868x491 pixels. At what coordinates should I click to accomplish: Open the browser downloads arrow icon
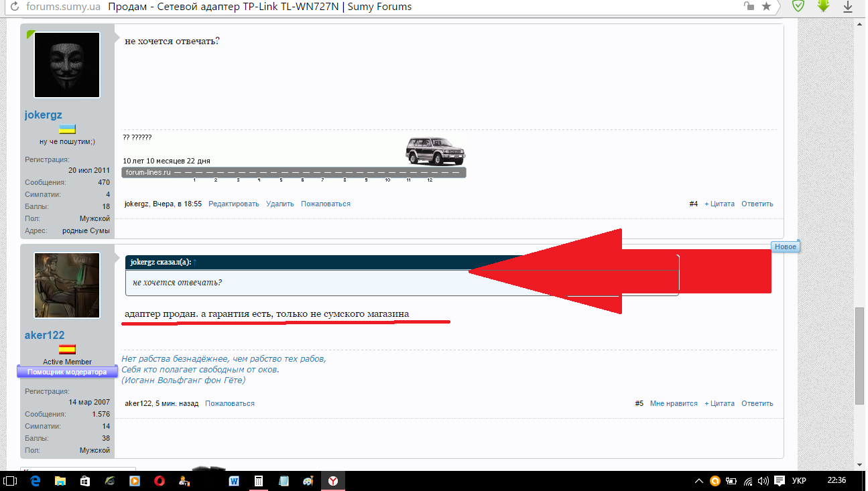tap(847, 7)
